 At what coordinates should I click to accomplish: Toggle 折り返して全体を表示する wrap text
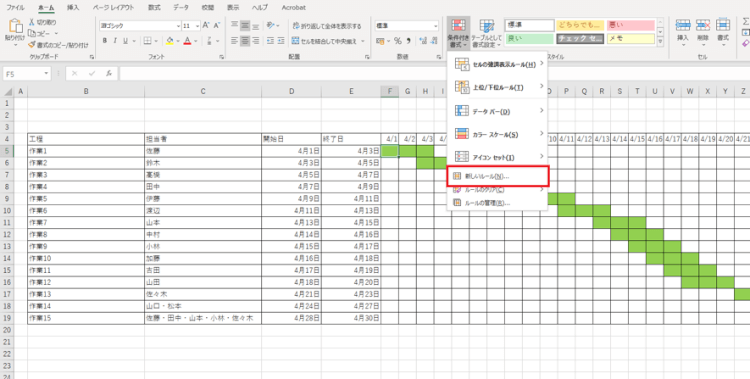tap(327, 26)
